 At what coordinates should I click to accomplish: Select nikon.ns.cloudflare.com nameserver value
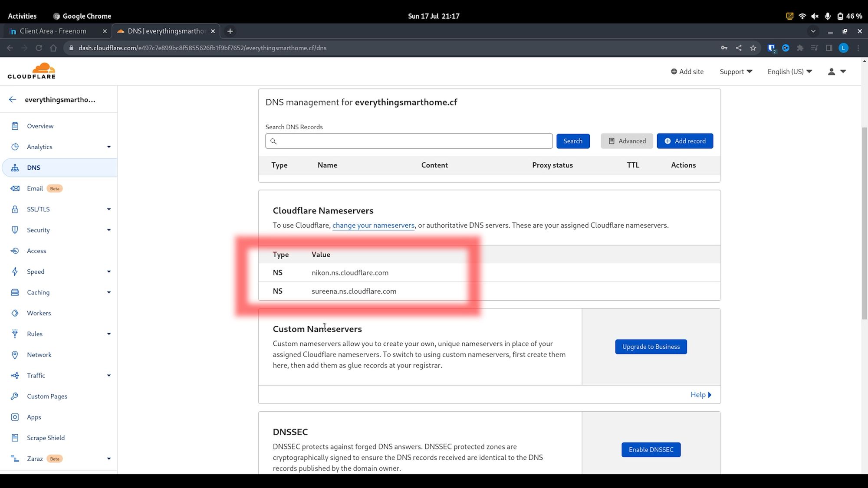350,272
